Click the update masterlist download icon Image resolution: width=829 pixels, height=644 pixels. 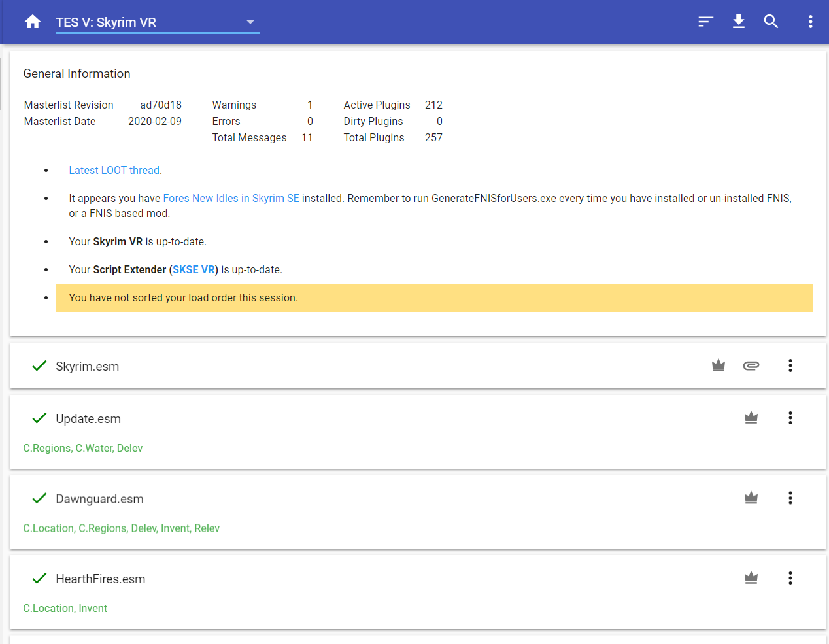click(x=739, y=22)
